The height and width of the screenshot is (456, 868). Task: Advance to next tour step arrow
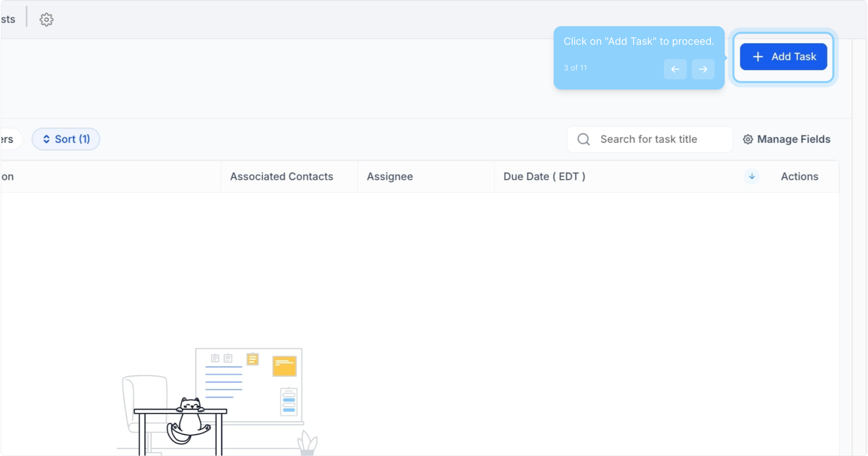coord(703,69)
